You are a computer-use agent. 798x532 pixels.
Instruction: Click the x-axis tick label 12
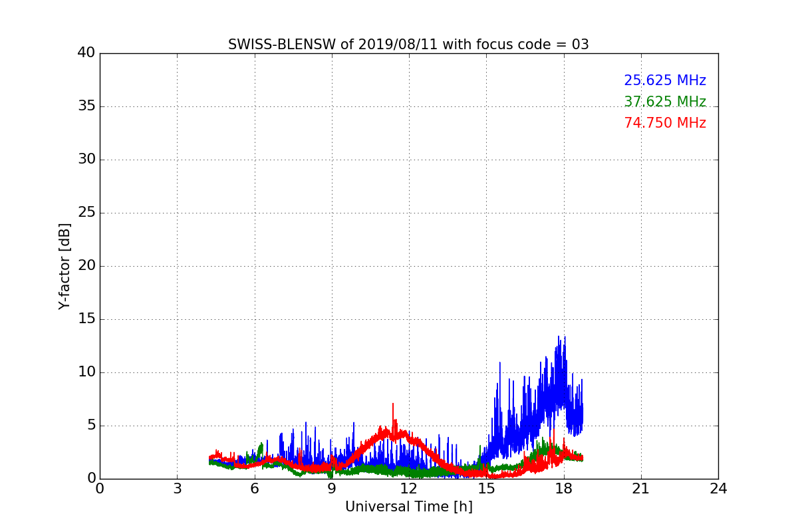(409, 489)
